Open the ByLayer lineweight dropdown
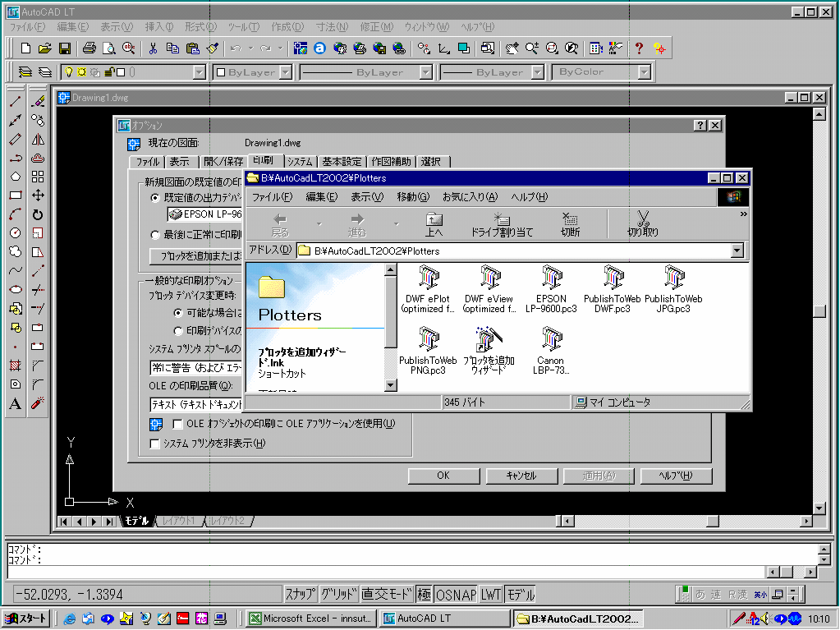840x630 pixels. [538, 72]
